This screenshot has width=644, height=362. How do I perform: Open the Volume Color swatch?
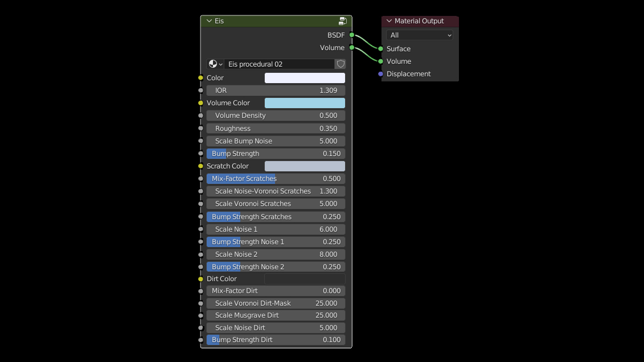tap(305, 103)
